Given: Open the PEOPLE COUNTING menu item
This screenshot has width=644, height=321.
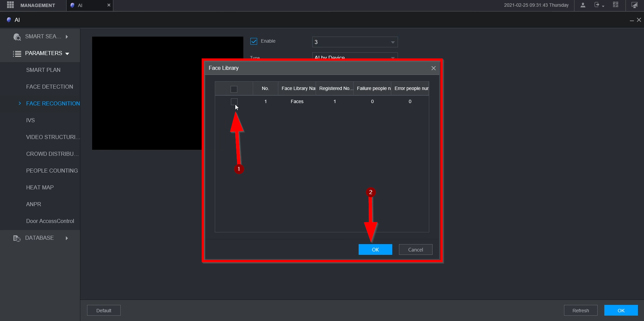Looking at the screenshot, I should coord(52,171).
